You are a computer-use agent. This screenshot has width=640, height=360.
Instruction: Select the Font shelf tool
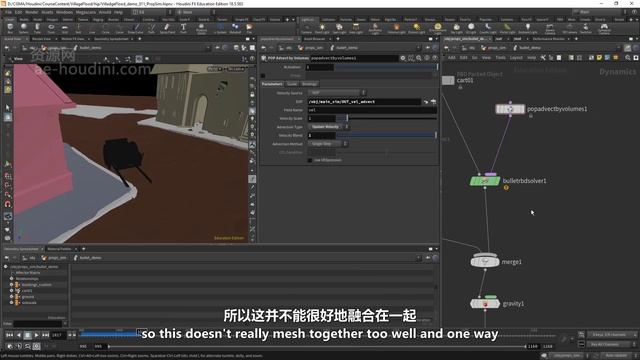183,28
